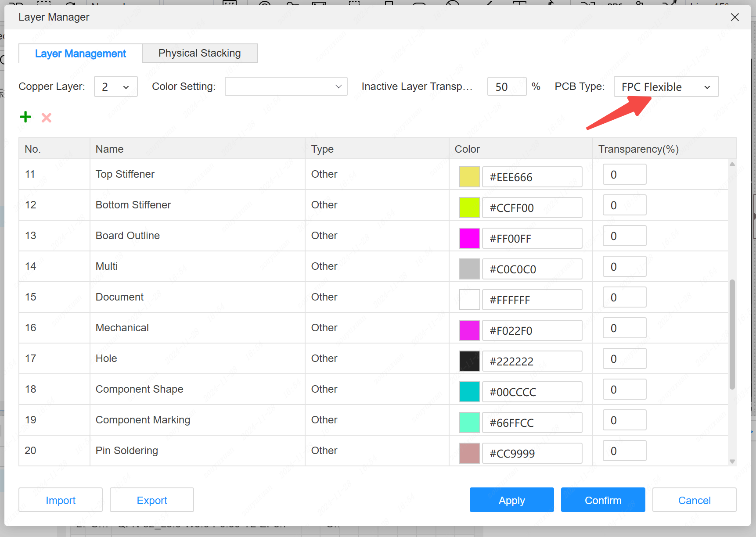The width and height of the screenshot is (756, 537).
Task: Edit the Multi layer transparency value
Action: click(624, 267)
